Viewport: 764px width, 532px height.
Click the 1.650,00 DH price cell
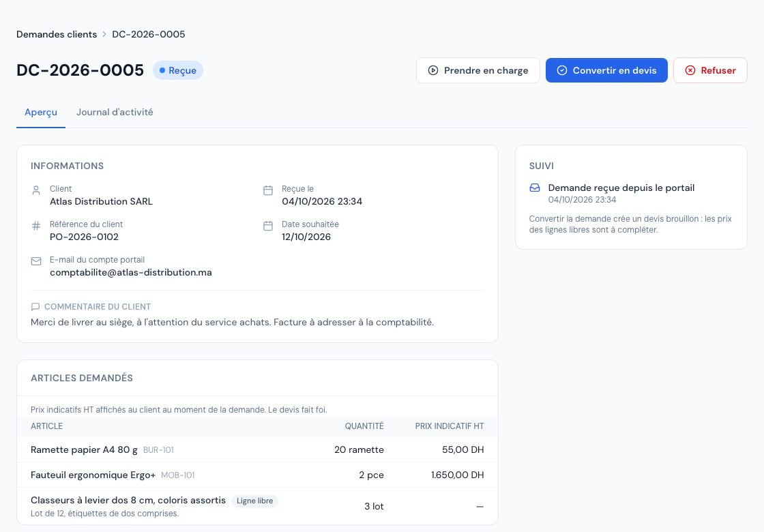458,475
